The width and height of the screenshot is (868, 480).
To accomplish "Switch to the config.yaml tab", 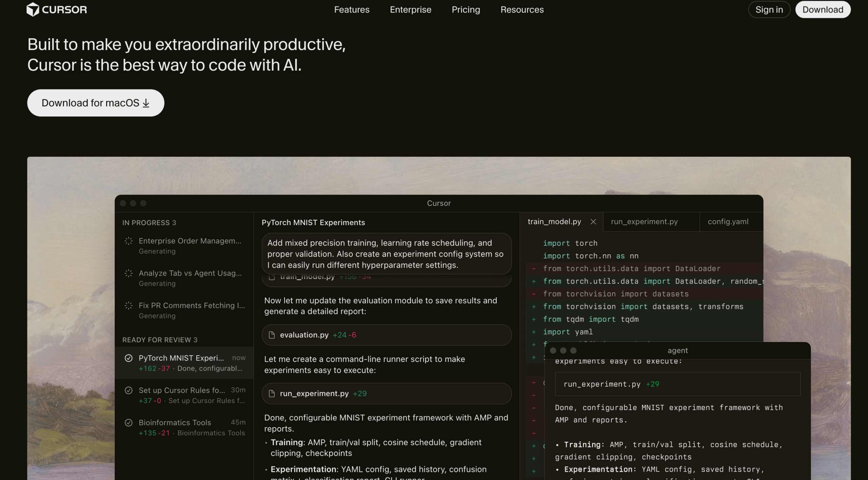I will click(x=728, y=222).
